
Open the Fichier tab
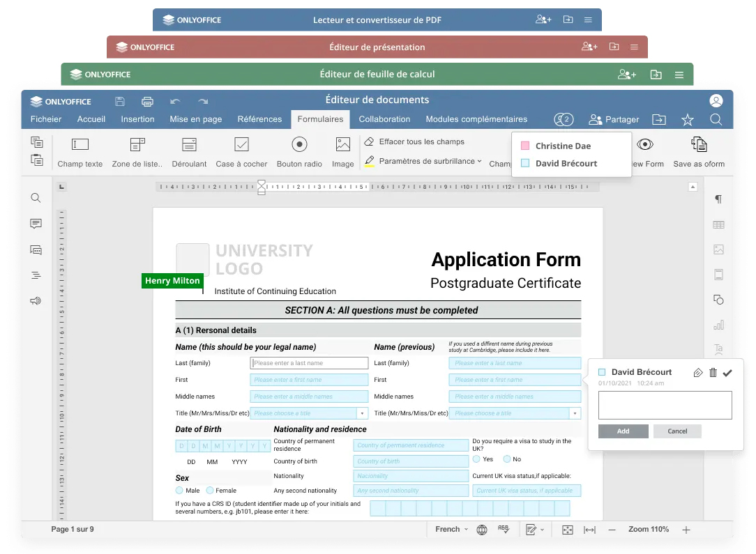(x=46, y=119)
